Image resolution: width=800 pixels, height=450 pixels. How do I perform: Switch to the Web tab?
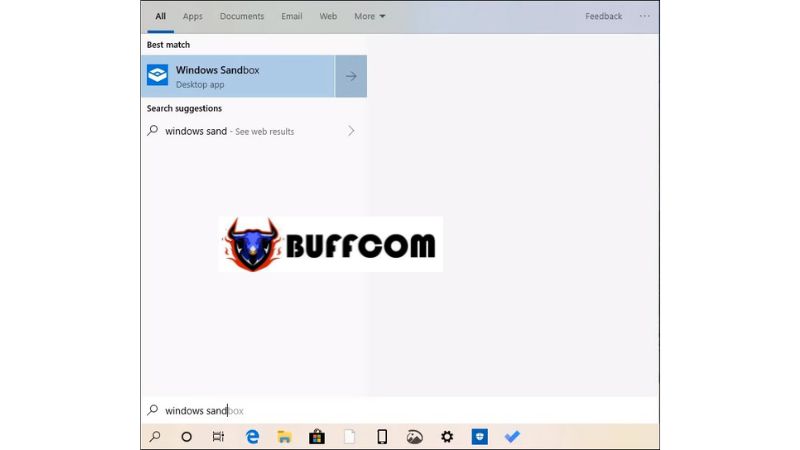click(328, 16)
